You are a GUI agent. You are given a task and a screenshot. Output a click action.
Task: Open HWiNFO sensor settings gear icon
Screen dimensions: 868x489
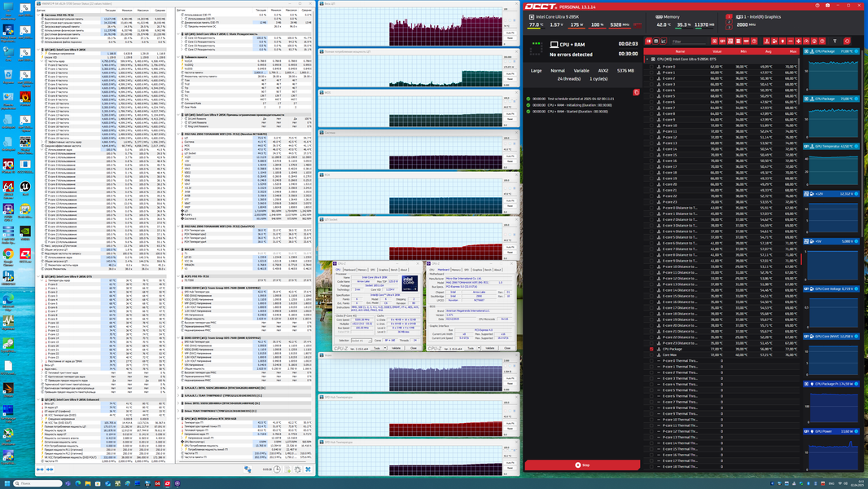[x=297, y=469]
